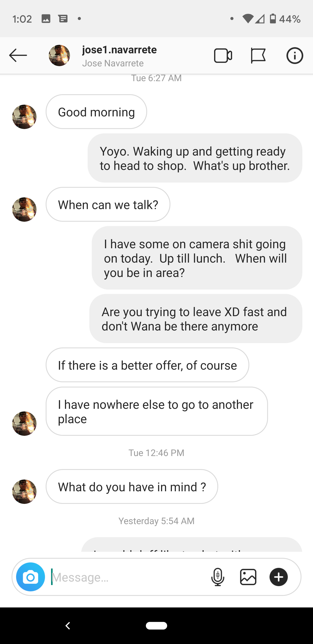The image size is (313, 644).
Task: Tap the plus icon for more options
Action: click(x=278, y=577)
